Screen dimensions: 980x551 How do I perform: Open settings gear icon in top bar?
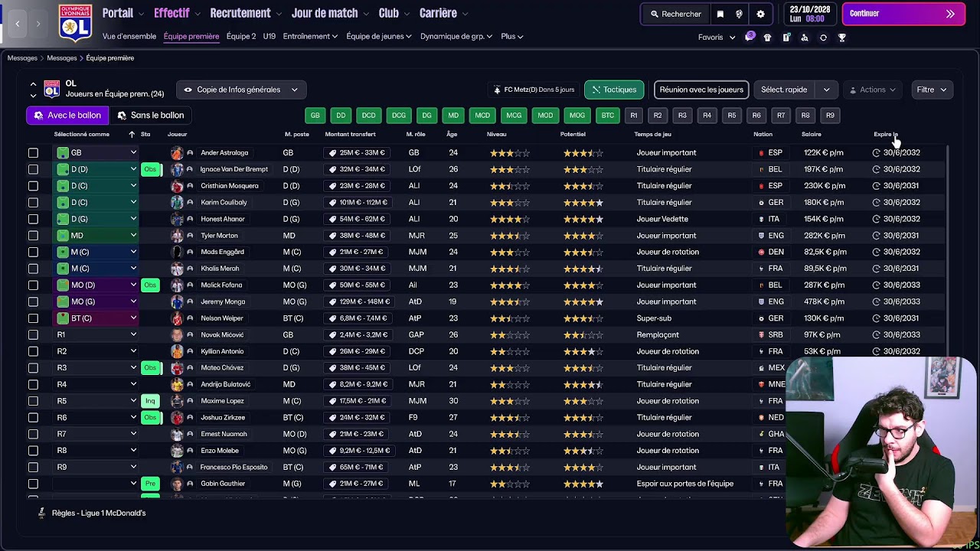coord(760,14)
